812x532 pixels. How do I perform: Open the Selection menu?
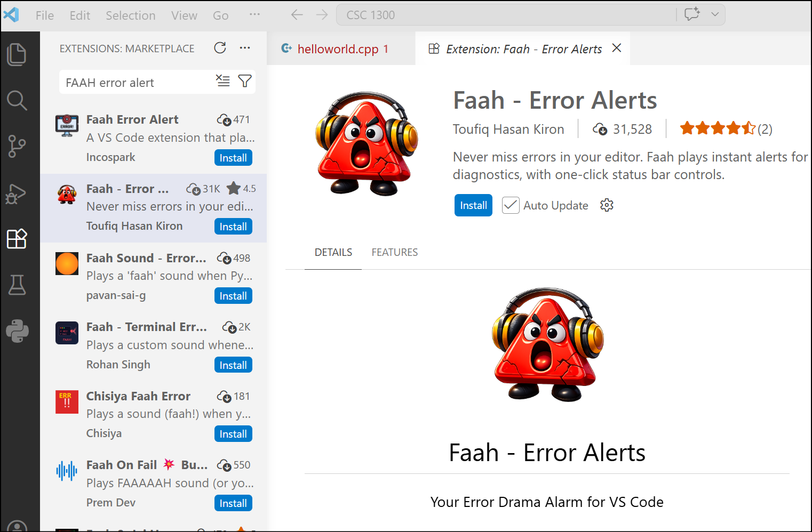(x=130, y=15)
